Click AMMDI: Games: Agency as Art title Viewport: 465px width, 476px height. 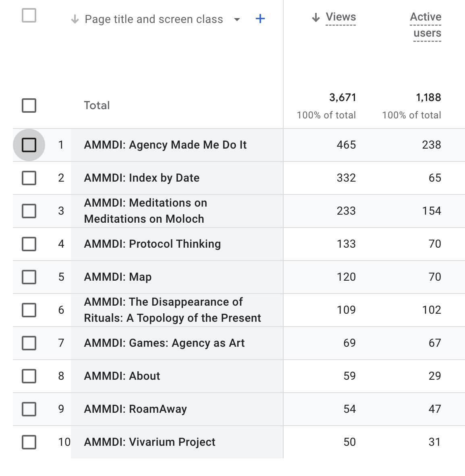(164, 343)
